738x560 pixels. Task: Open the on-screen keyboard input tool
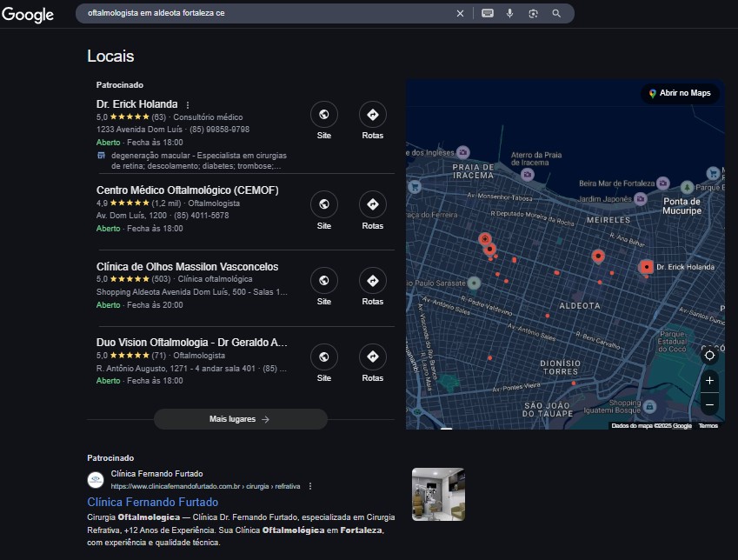pyautogui.click(x=488, y=14)
